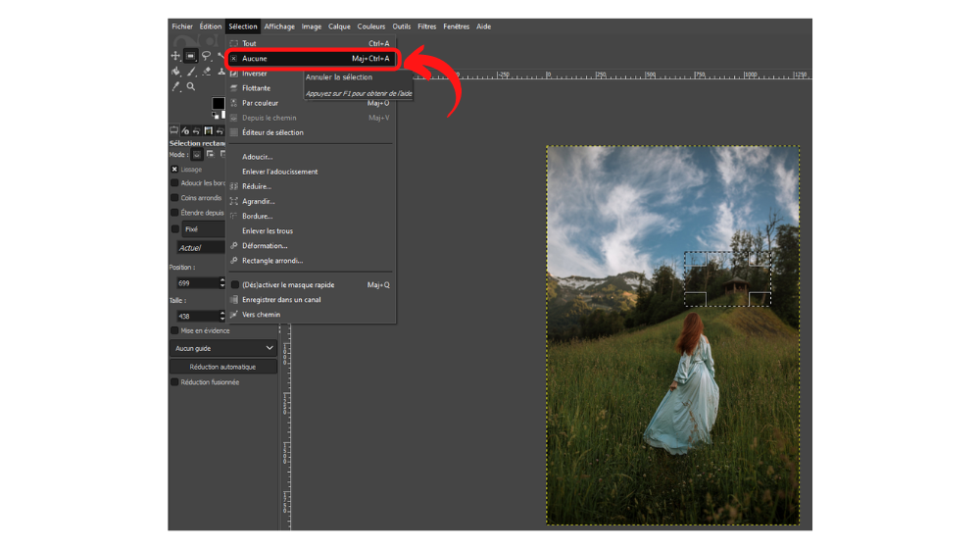Enable Réduction fusionnée checkbox
The height and width of the screenshot is (549, 980).
click(x=175, y=382)
